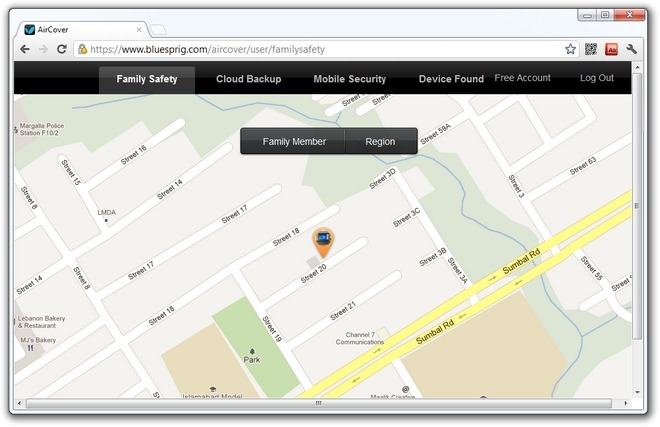Click the vertical scrollbar down arrow

point(637,392)
